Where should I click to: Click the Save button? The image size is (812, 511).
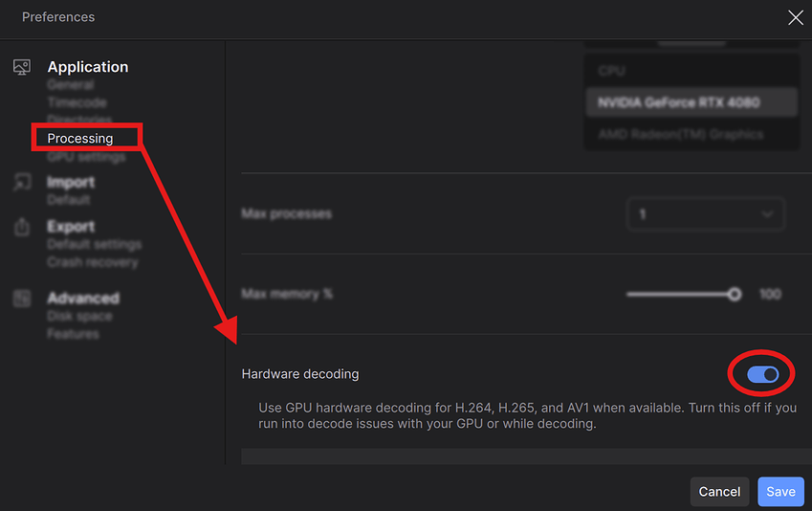[780, 492]
